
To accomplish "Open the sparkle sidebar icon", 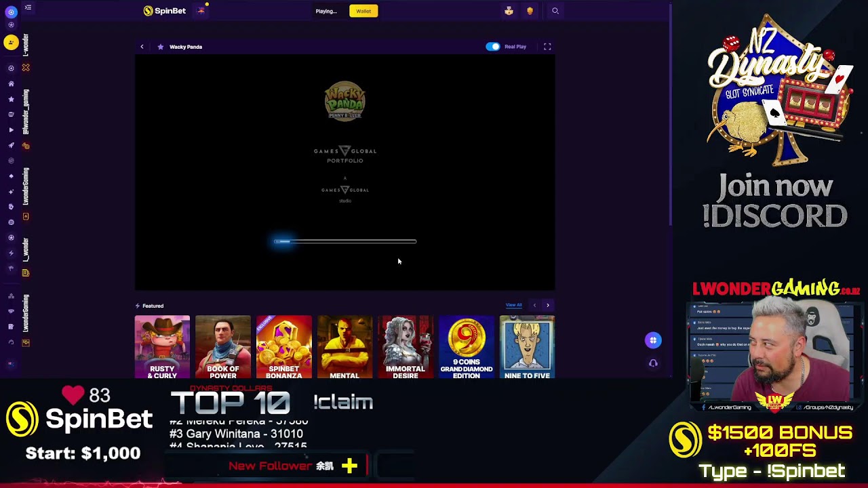I will click(11, 192).
